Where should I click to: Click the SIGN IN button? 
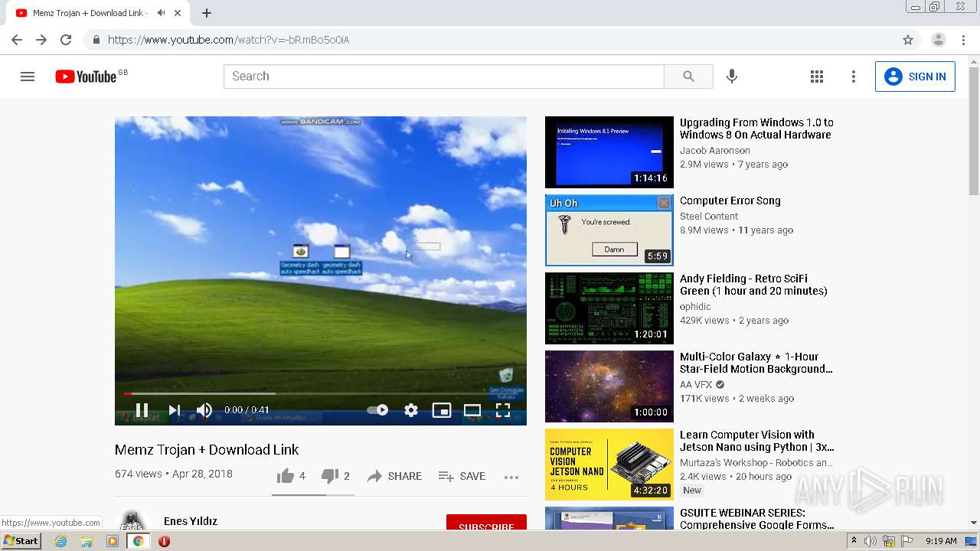[915, 77]
